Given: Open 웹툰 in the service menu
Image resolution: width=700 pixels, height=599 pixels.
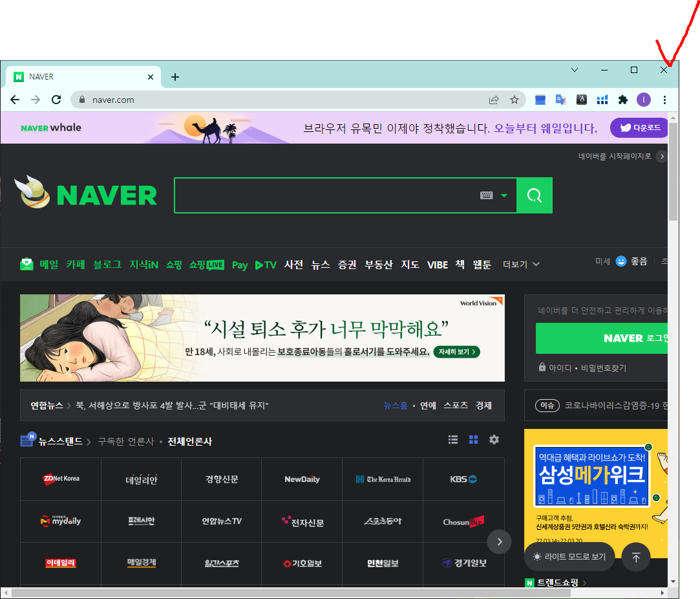Looking at the screenshot, I should tap(482, 265).
